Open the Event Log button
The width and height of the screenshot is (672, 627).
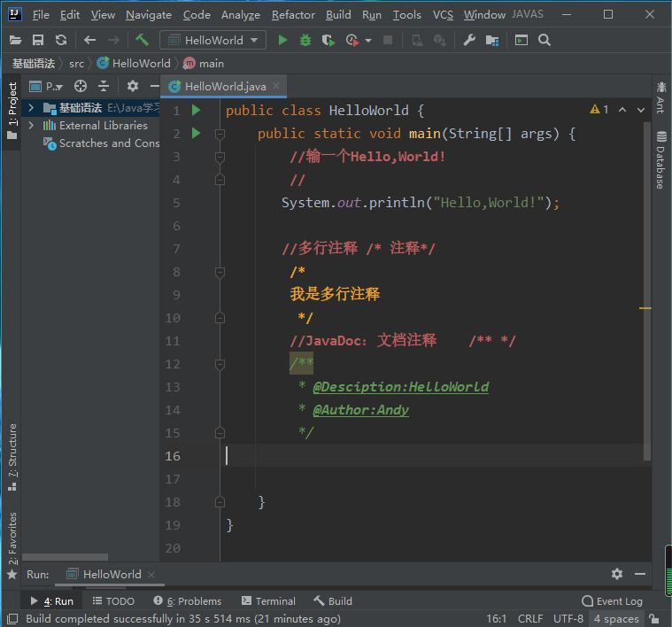coord(612,601)
